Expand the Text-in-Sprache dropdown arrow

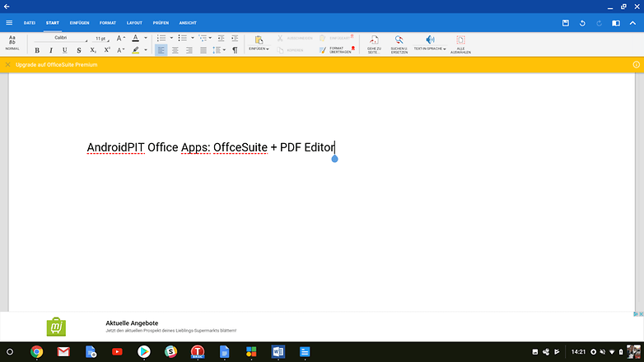click(x=445, y=49)
